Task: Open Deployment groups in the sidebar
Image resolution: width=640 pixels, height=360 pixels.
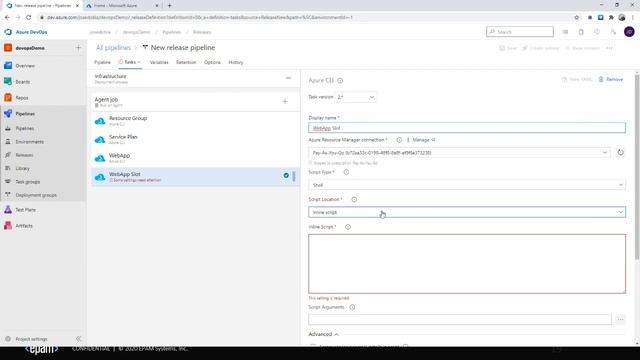Action: (x=36, y=195)
